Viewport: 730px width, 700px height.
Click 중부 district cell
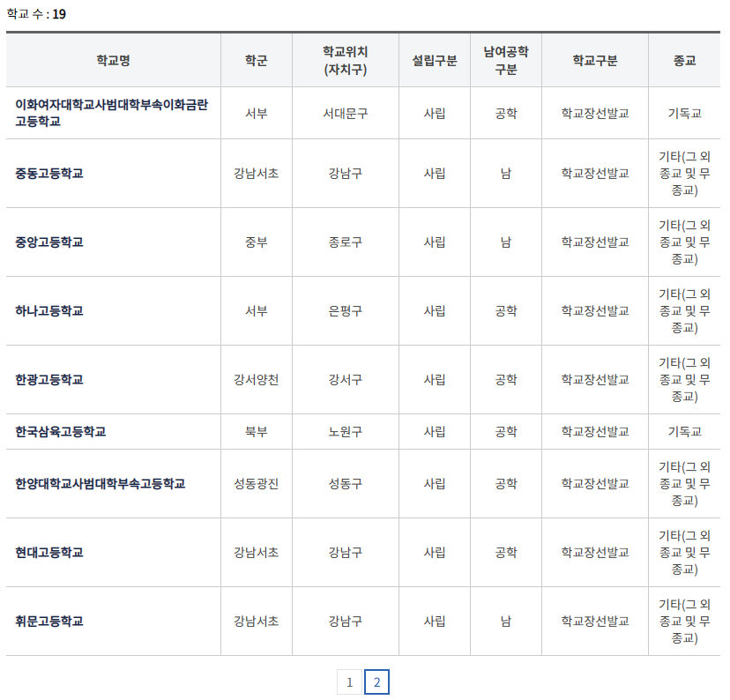click(x=257, y=242)
